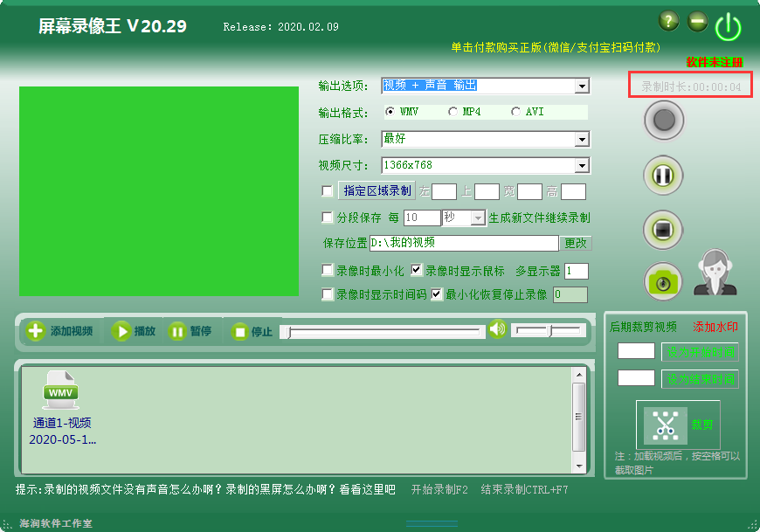Enable the 指定区域录制 checkbox
This screenshot has height=532, width=760.
coord(328,191)
